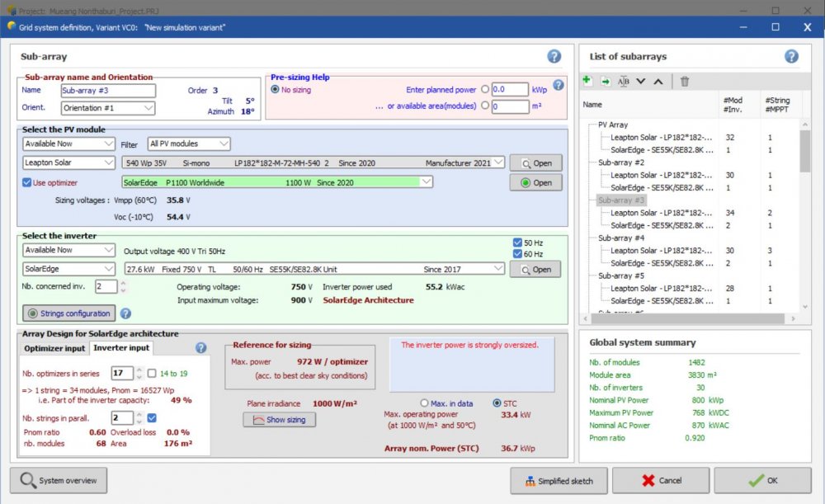This screenshot has height=504, width=825.
Task: Toggle the 50 Hz checkbox
Action: pos(517,243)
